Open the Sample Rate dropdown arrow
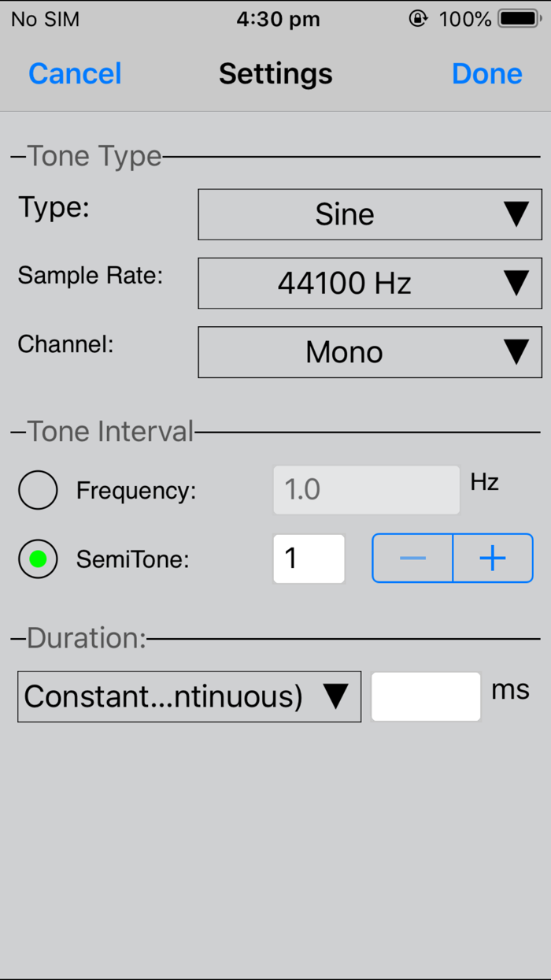Screen dimensions: 551x980 [517, 283]
